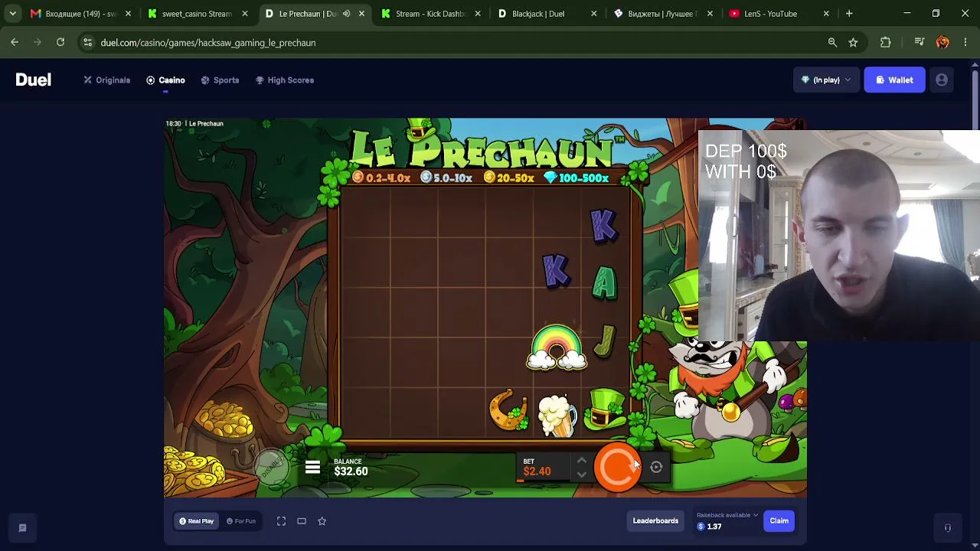Open the browser profile avatar
The width and height of the screenshot is (980, 551).
point(942,43)
